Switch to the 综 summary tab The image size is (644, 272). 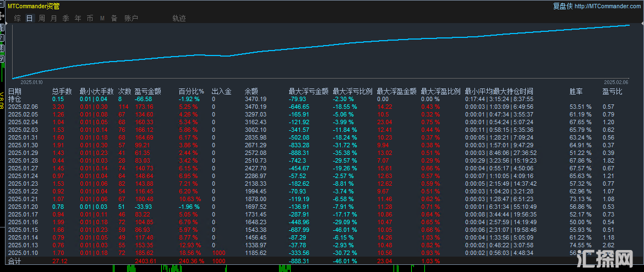point(17,18)
